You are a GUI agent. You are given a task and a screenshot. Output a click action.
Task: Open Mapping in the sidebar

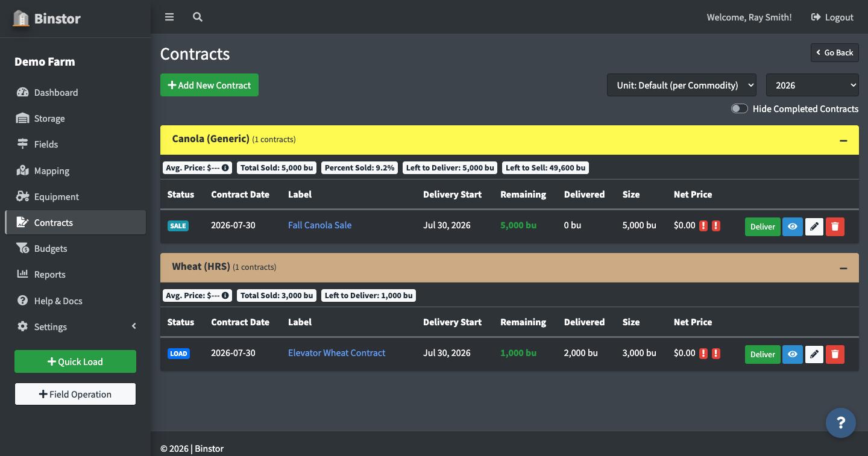[x=75, y=170]
